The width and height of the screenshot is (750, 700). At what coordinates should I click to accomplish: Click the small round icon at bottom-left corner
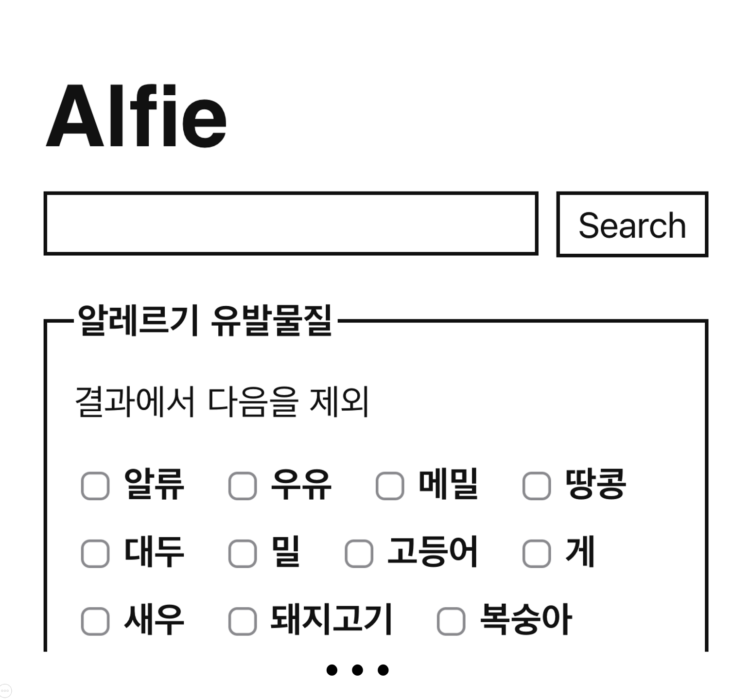[x=5, y=690]
